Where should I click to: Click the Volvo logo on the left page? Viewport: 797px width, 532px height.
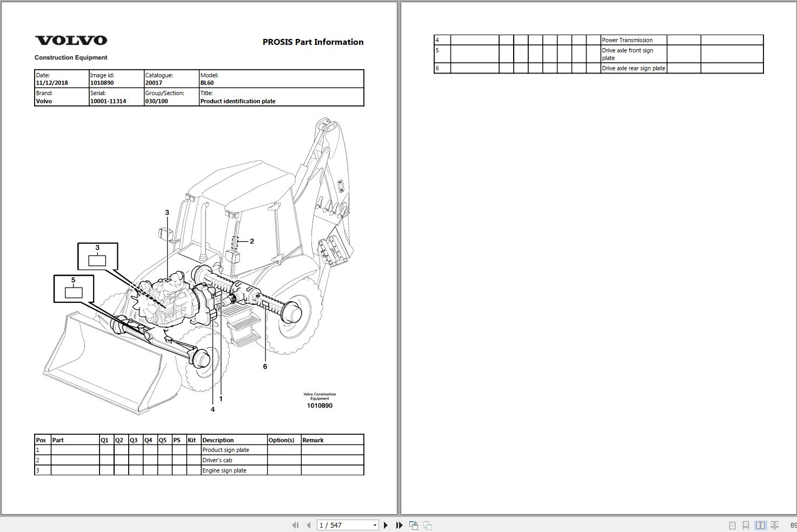click(x=71, y=39)
